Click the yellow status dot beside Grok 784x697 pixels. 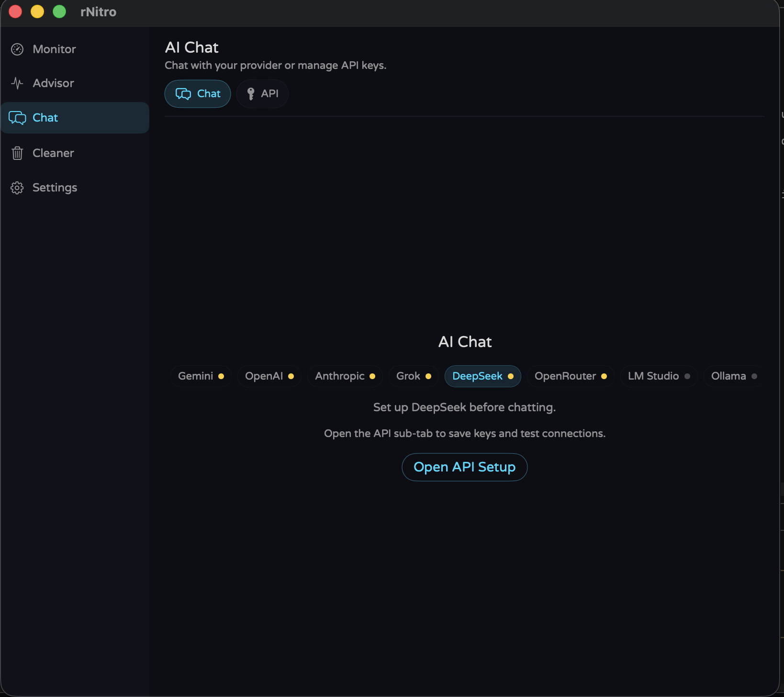[x=428, y=376]
